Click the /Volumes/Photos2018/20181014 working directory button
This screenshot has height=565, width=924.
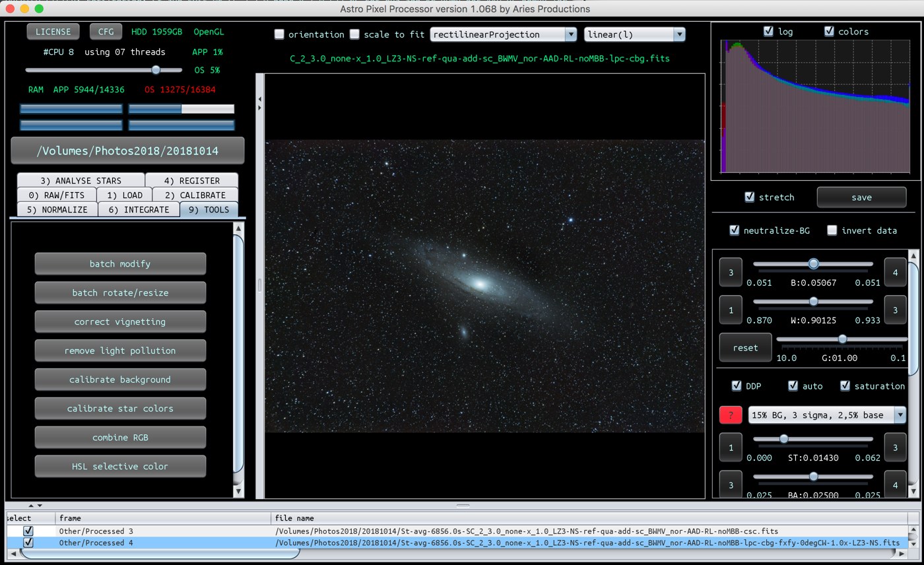click(127, 150)
